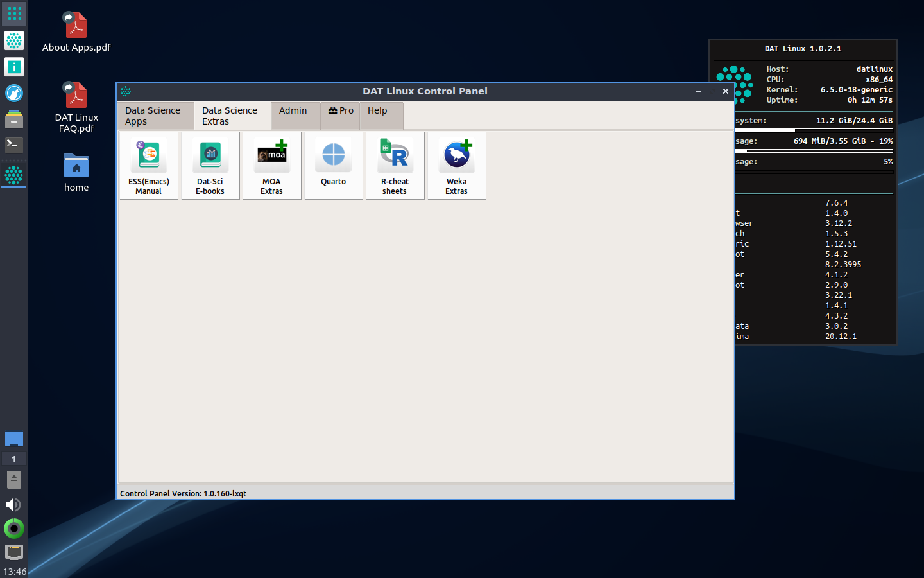
Task: Click the volume speaker icon
Action: click(x=13, y=505)
